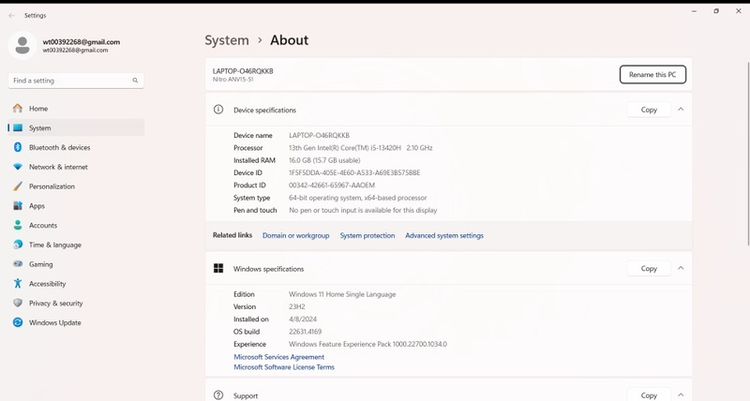Image resolution: width=750 pixels, height=401 pixels.
Task: Click the Support question mark icon
Action: (218, 395)
